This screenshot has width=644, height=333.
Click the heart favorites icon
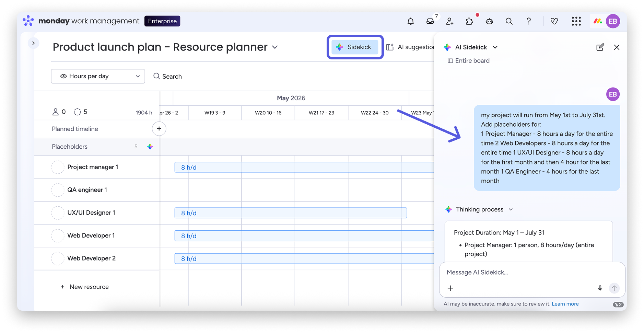pyautogui.click(x=554, y=21)
